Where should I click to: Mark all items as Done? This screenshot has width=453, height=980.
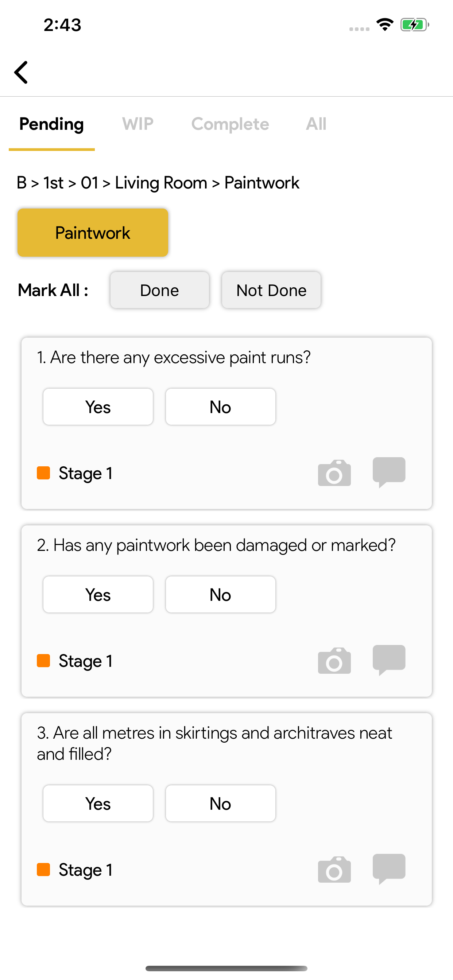coord(159,290)
